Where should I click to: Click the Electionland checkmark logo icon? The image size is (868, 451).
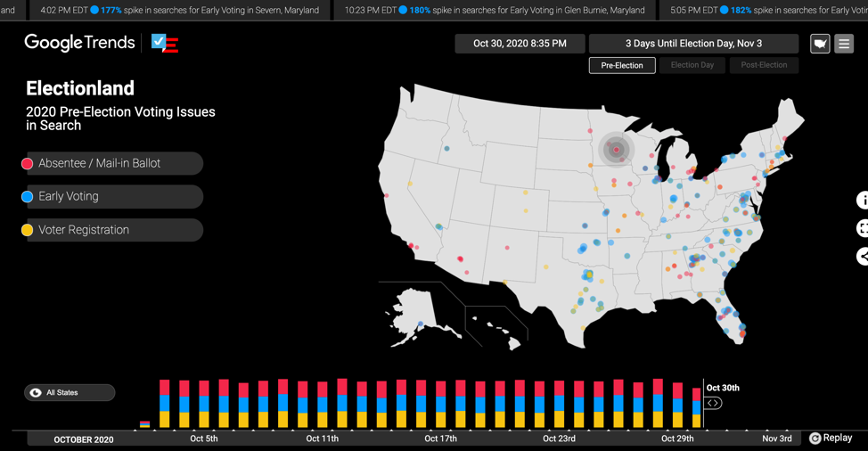tap(164, 43)
